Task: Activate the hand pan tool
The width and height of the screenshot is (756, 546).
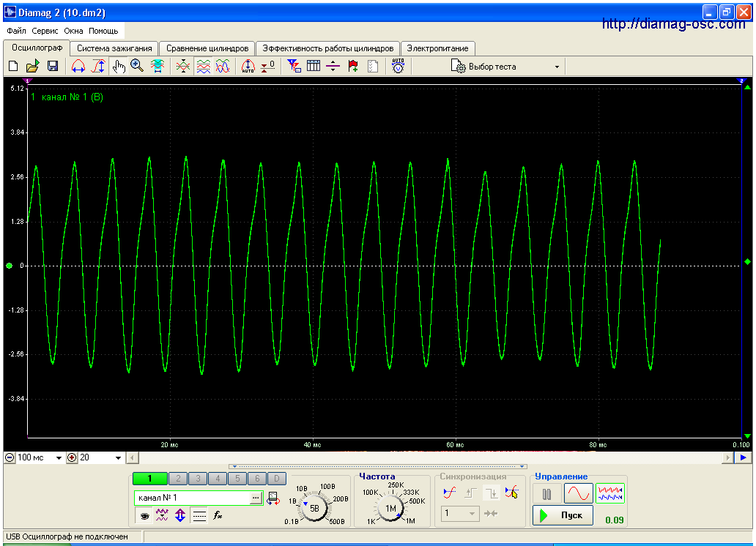Action: click(118, 67)
